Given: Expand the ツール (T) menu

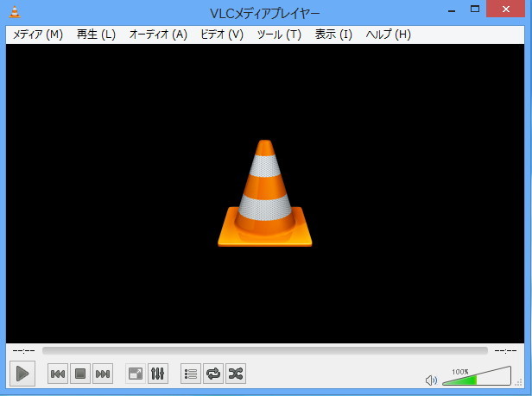Looking at the screenshot, I should coord(279,35).
